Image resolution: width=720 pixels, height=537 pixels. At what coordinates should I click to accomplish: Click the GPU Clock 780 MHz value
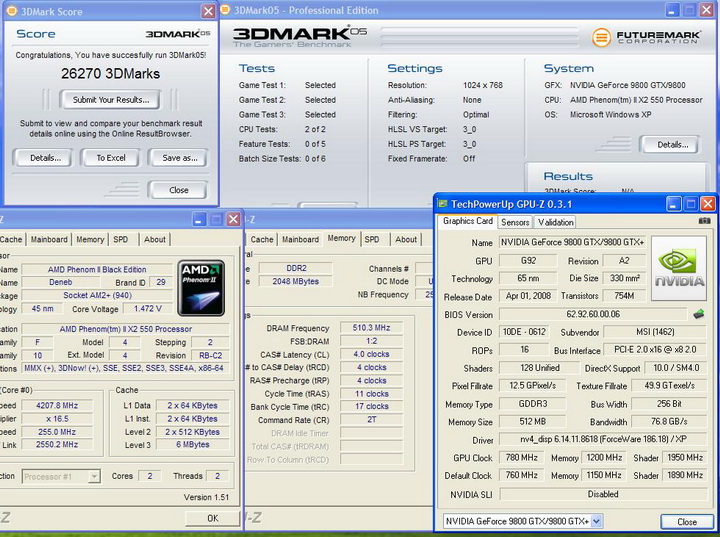[521, 458]
